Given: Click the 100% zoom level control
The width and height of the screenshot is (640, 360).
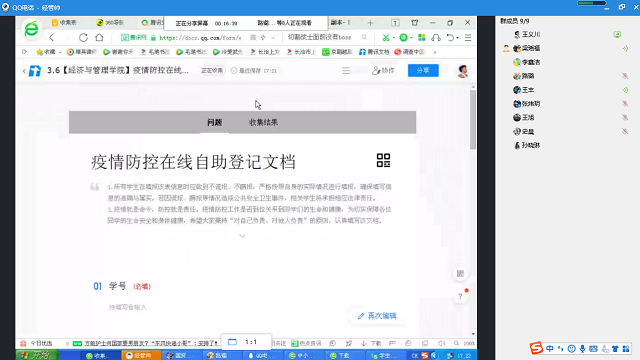Looking at the screenshot, I should pos(469,344).
